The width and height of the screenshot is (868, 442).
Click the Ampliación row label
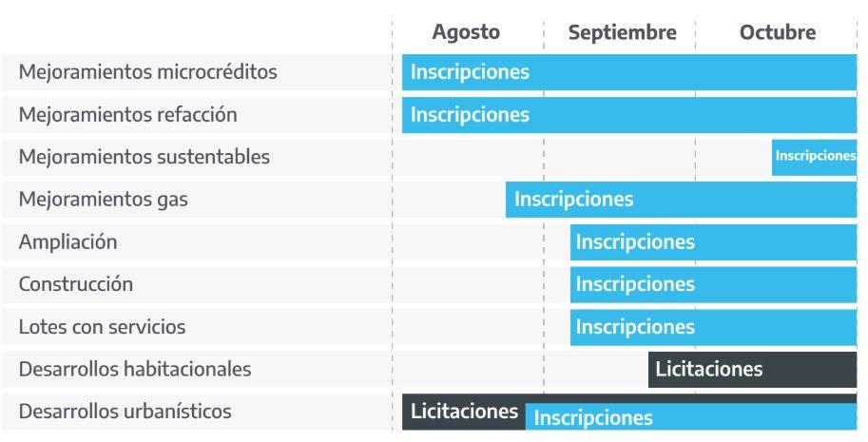point(68,241)
